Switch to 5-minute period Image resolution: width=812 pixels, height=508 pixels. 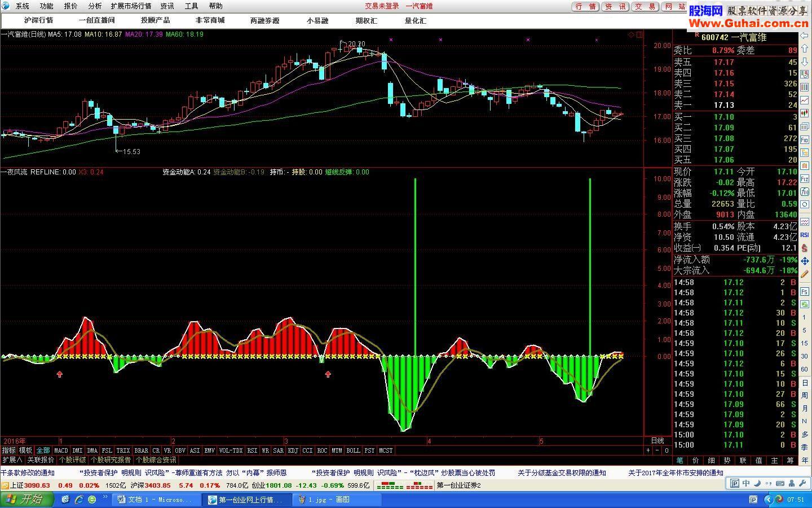coord(805,330)
